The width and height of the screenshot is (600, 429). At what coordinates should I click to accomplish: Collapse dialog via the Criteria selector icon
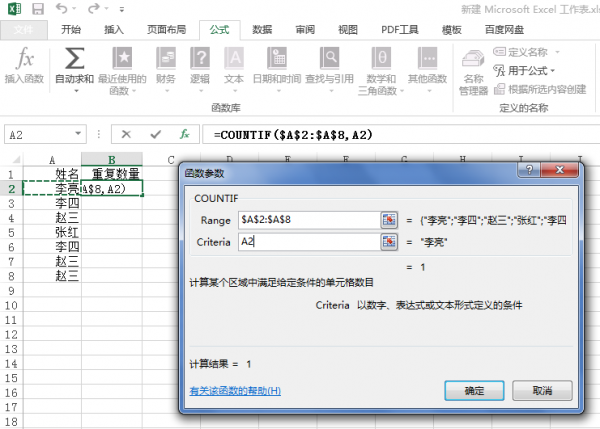[x=389, y=242]
